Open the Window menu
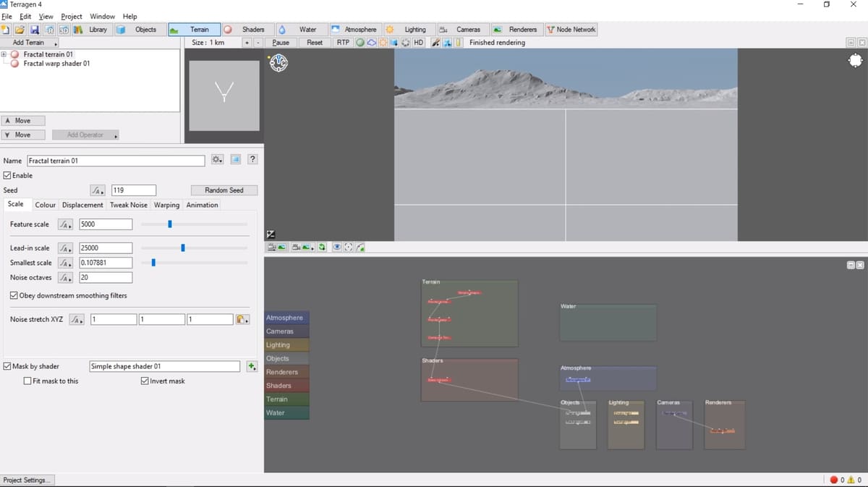This screenshot has width=868, height=487. click(102, 17)
